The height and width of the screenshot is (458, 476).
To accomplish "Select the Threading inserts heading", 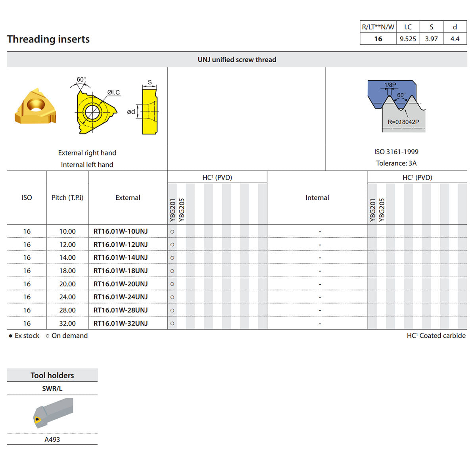I will (x=48, y=39).
